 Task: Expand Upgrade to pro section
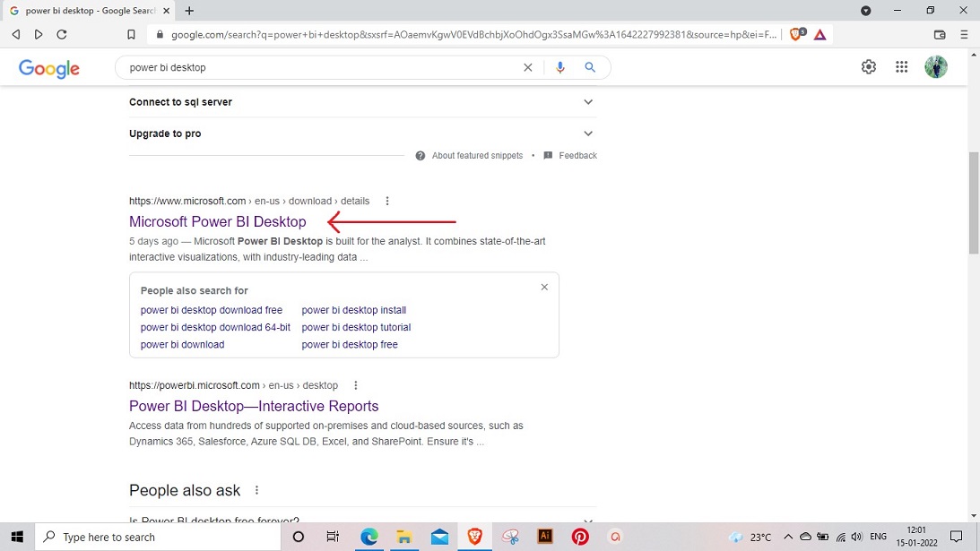pyautogui.click(x=362, y=133)
